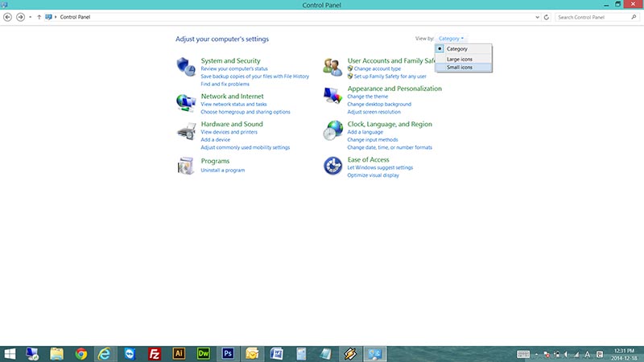This screenshot has width=644, height=362.
Task: Click Optimize visual display link
Action: tap(373, 175)
